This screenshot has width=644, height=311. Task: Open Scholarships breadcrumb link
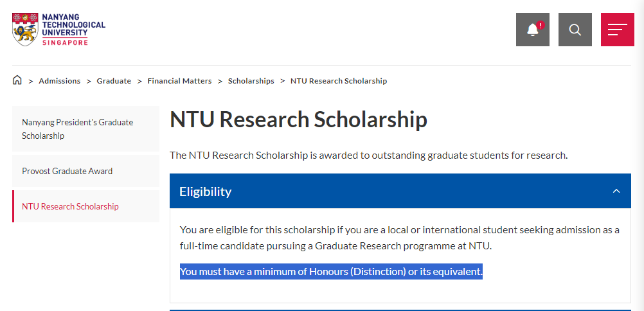click(251, 81)
